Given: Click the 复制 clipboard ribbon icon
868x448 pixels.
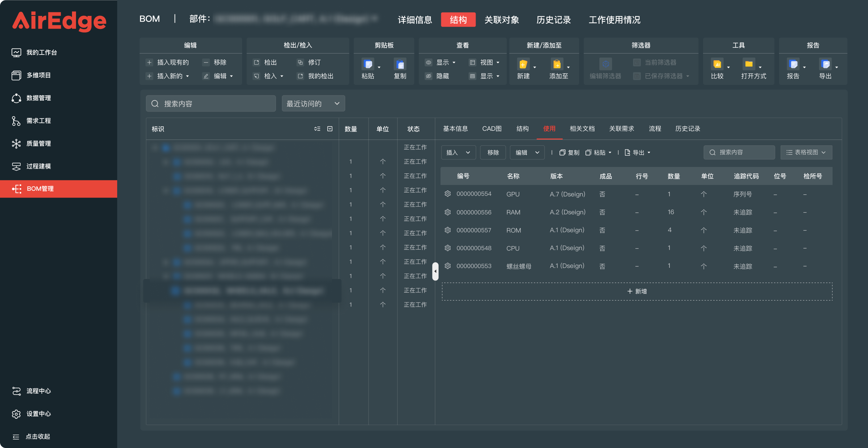Looking at the screenshot, I should tap(400, 64).
